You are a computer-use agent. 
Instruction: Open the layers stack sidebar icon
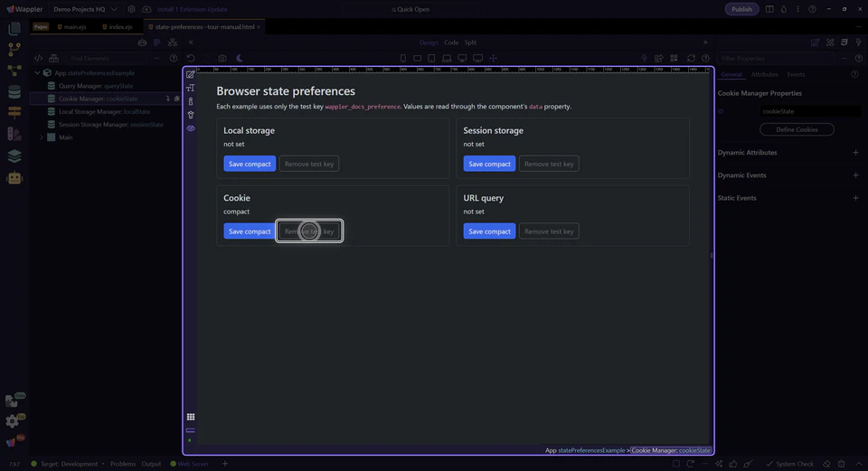pos(14,156)
